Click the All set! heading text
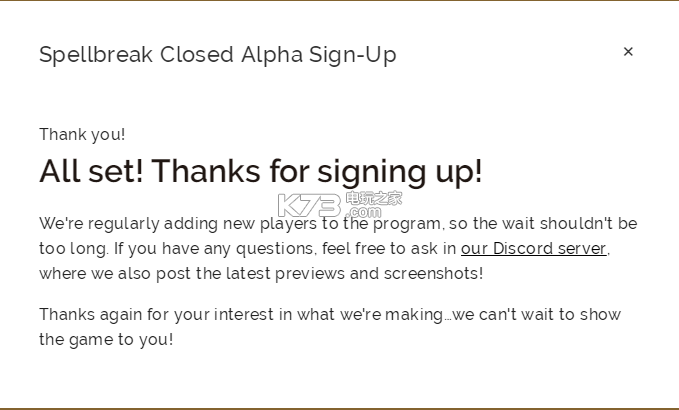The width and height of the screenshot is (679, 410). pyautogui.click(x=91, y=171)
